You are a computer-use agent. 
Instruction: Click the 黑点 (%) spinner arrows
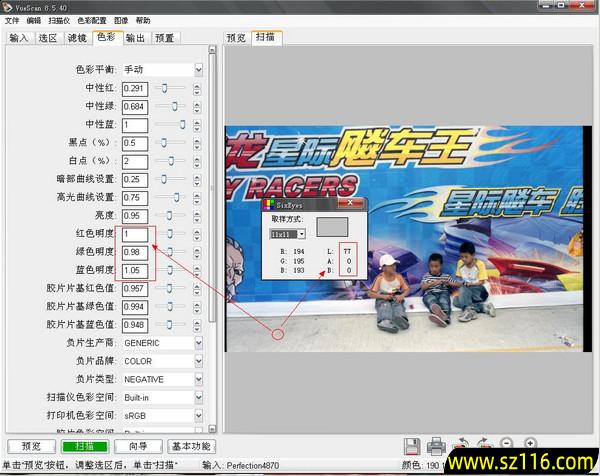click(x=197, y=144)
